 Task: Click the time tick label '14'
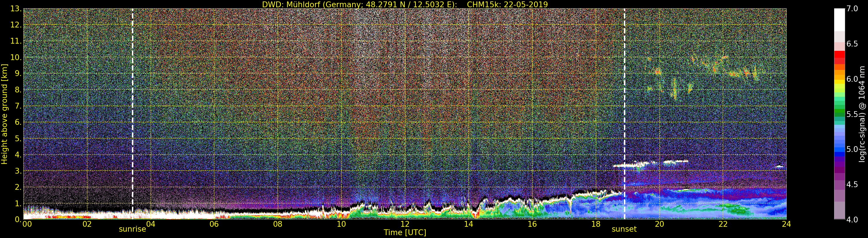469,224
